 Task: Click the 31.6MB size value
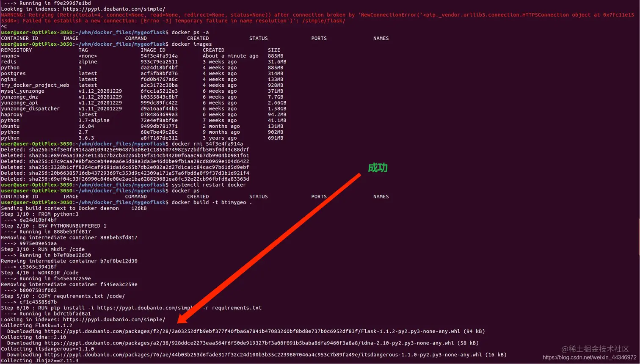tap(277, 62)
